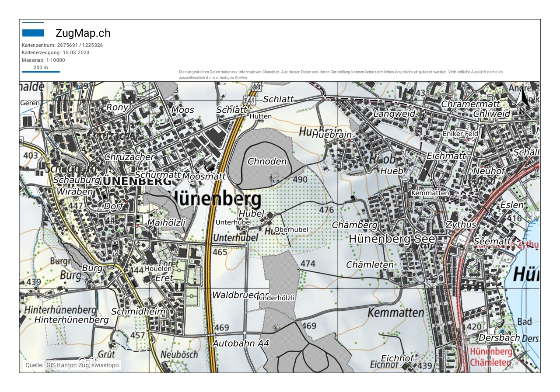Click the Chrämermatt label
This screenshot has width=560, height=392.
[470, 104]
